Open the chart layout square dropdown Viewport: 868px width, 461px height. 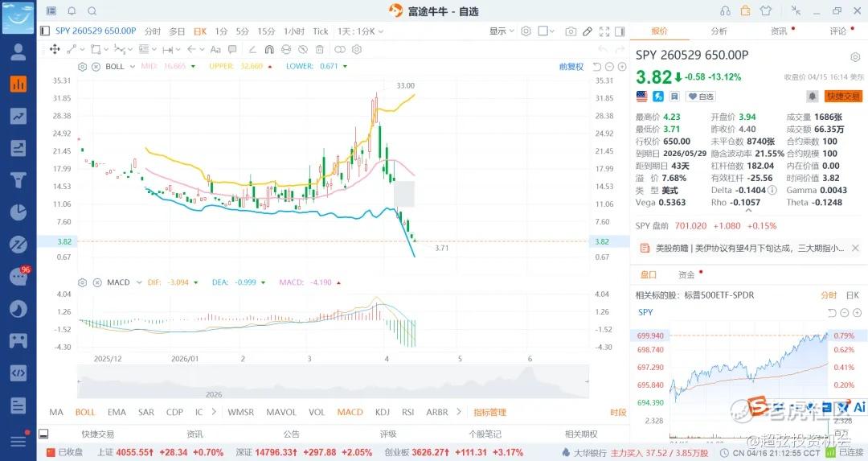547,31
